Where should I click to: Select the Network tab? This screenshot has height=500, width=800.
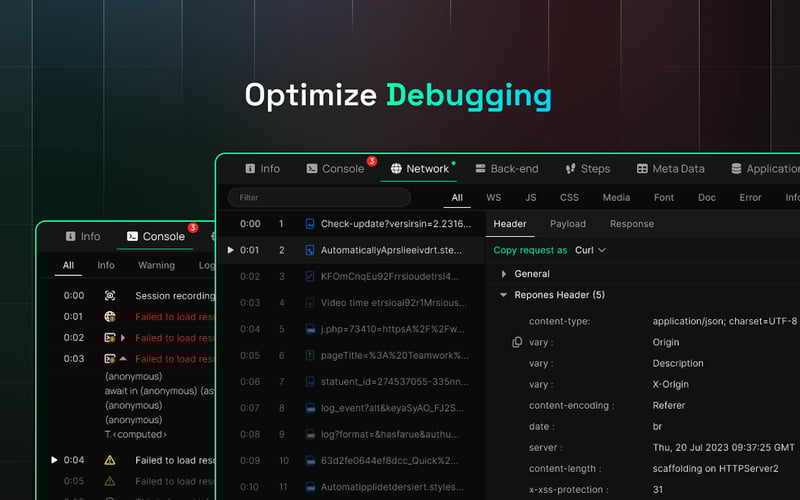point(419,169)
